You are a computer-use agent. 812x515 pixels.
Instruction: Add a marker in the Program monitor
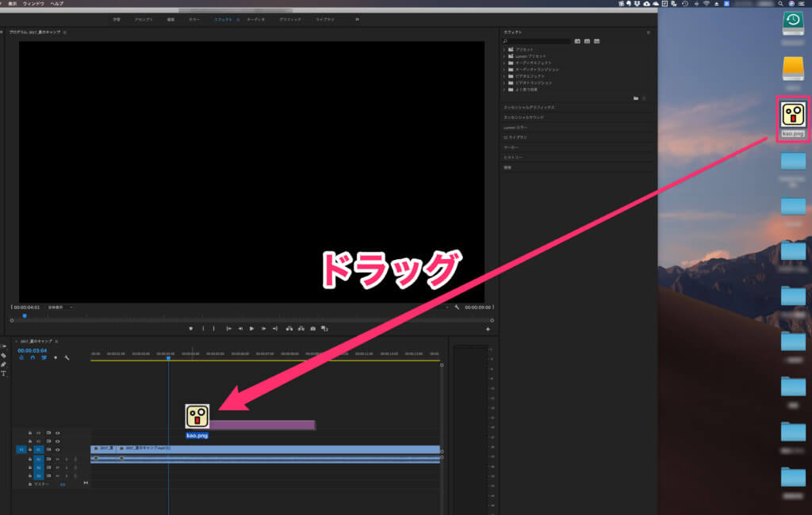pos(191,328)
